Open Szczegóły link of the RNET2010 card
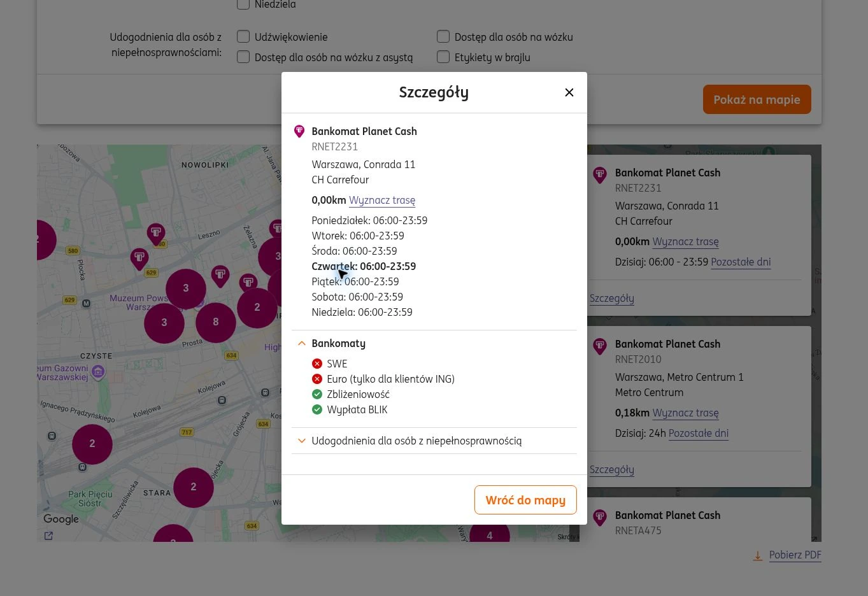868x596 pixels. 612,470
